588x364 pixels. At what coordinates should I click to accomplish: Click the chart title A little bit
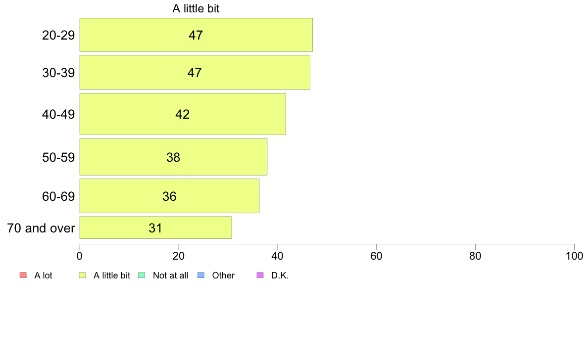pos(196,8)
